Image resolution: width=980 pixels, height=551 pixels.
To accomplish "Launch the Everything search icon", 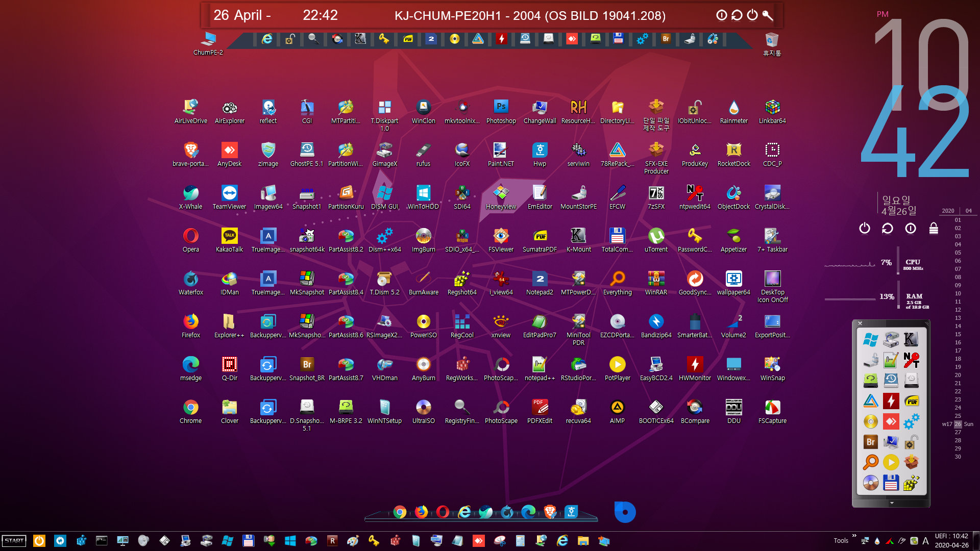I will (x=618, y=283).
